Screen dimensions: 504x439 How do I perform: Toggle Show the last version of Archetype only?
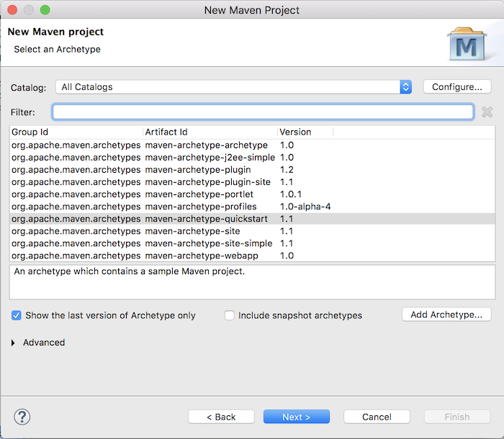click(x=17, y=315)
